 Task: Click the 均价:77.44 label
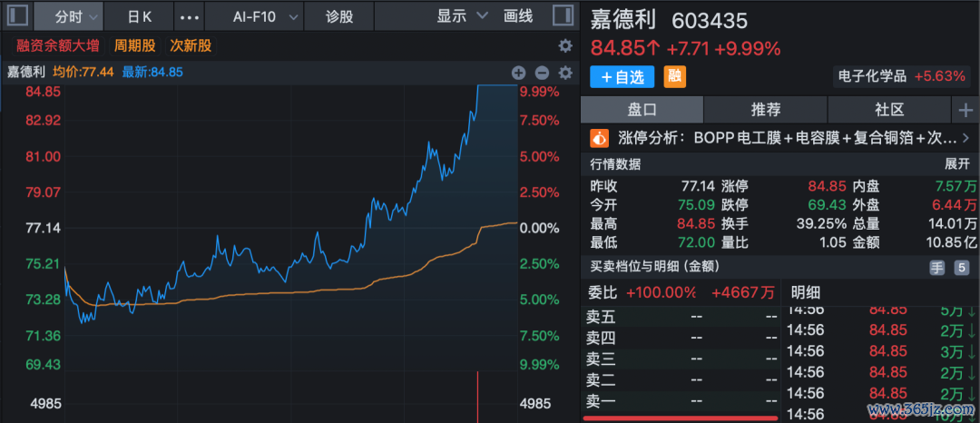pos(83,72)
